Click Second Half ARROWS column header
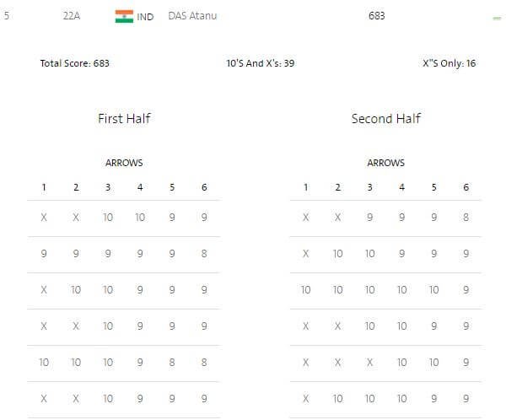This screenshot has width=506, height=420. (386, 163)
